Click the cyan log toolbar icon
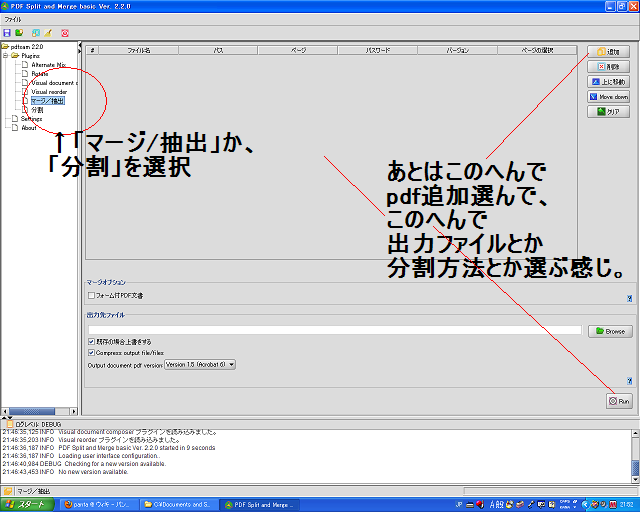This screenshot has height=512, width=640. (x=36, y=33)
